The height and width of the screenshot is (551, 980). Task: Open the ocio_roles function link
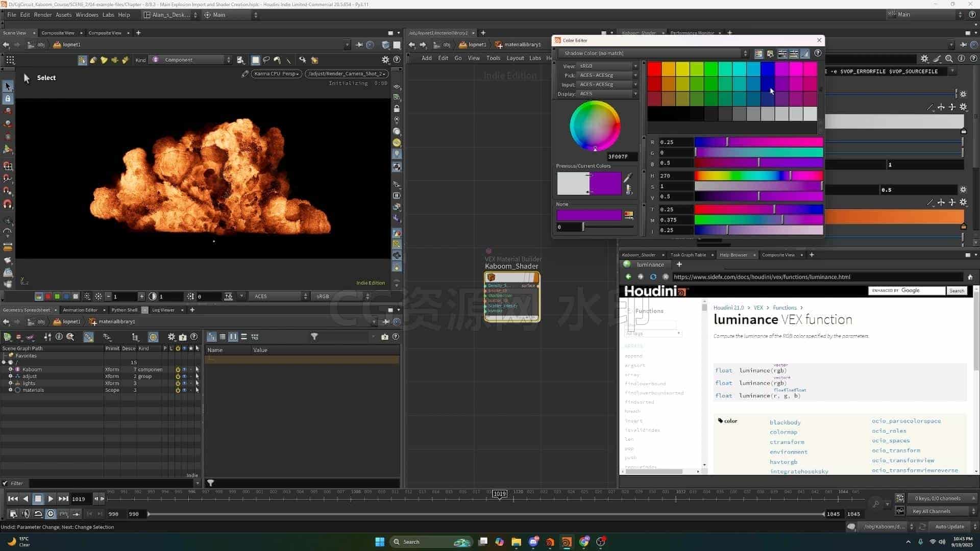coord(889,431)
